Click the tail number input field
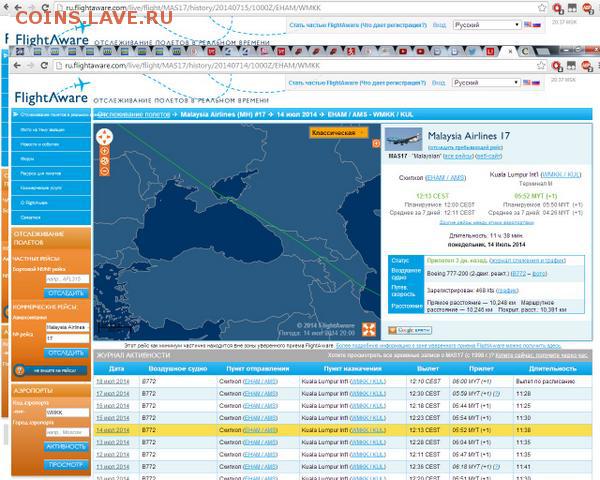 coord(67,279)
